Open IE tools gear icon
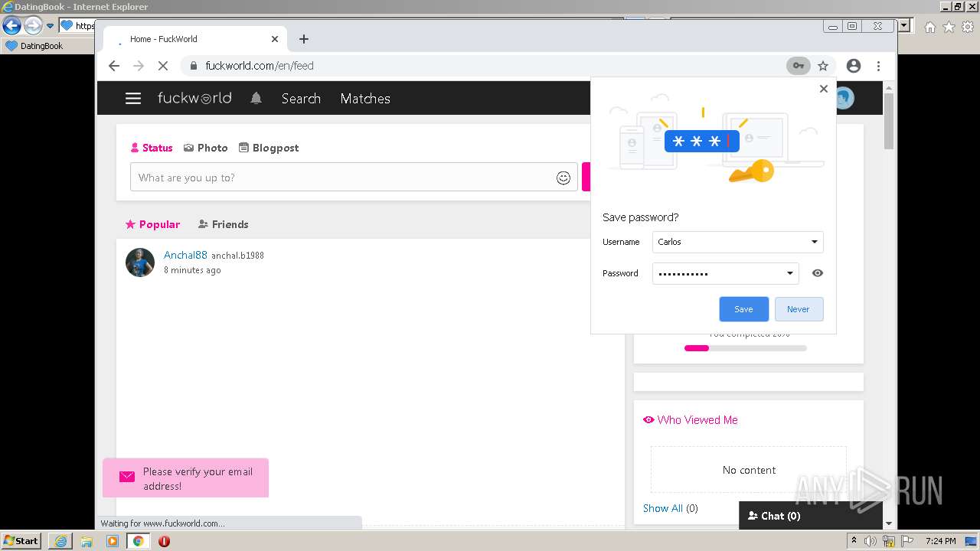The height and width of the screenshot is (551, 980). click(967, 27)
